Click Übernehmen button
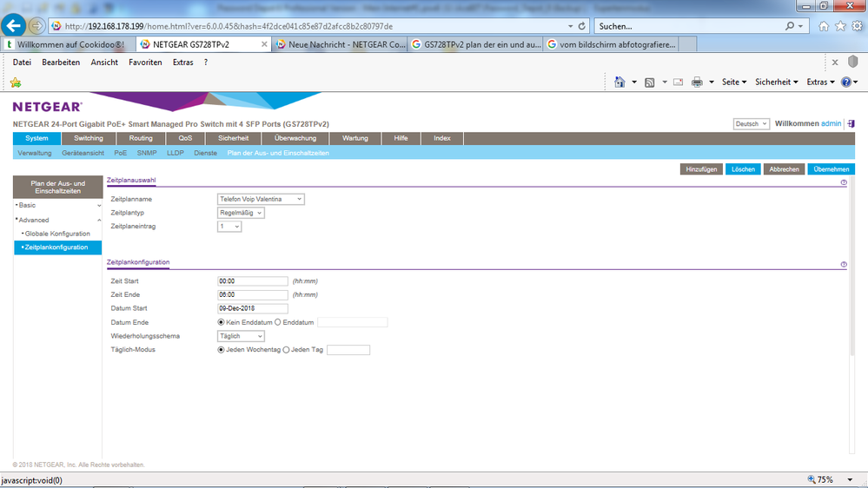 pyautogui.click(x=831, y=169)
